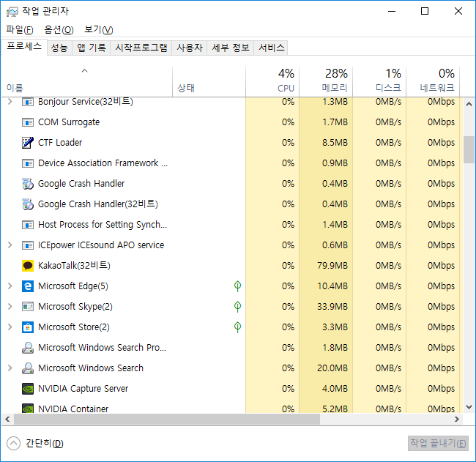Click the 79.9MB memory value
Screen dimensions: 476x462
pyautogui.click(x=332, y=266)
